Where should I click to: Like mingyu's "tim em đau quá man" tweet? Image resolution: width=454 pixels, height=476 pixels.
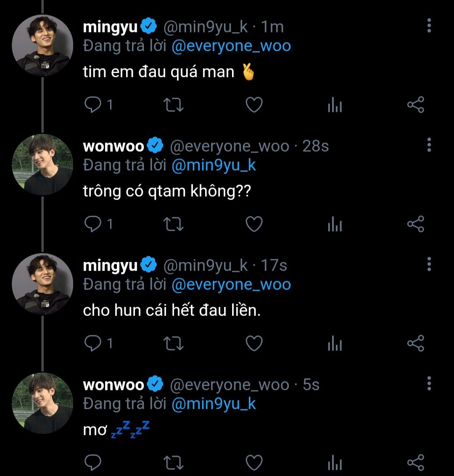click(x=254, y=105)
